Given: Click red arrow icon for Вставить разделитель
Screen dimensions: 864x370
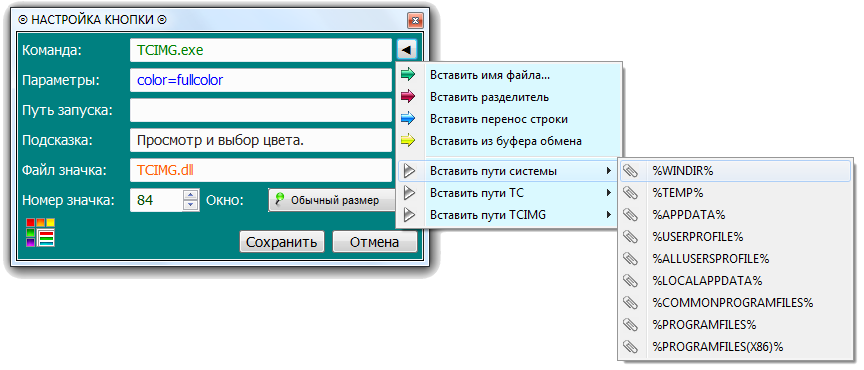Looking at the screenshot, I should click(408, 97).
